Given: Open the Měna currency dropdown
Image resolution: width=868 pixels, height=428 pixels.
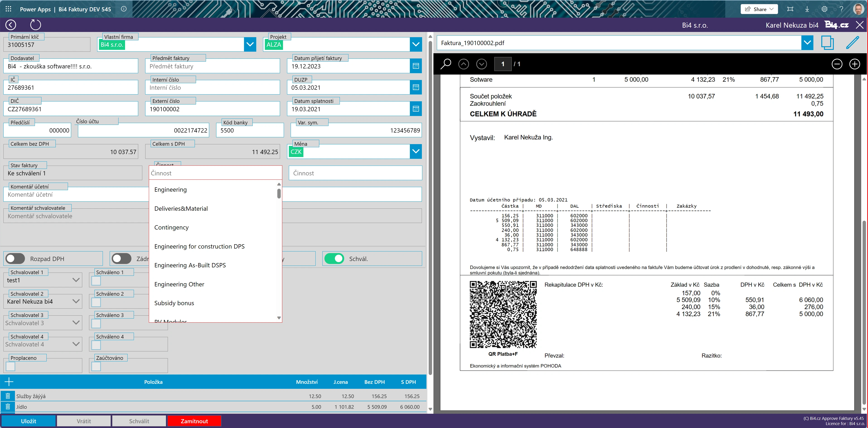Looking at the screenshot, I should 416,152.
